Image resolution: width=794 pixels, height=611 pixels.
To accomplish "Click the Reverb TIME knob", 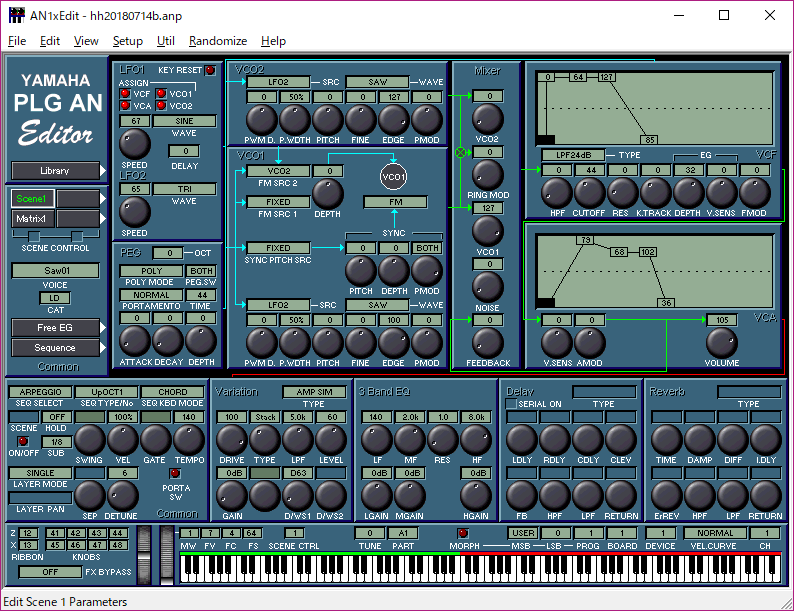I will point(667,440).
